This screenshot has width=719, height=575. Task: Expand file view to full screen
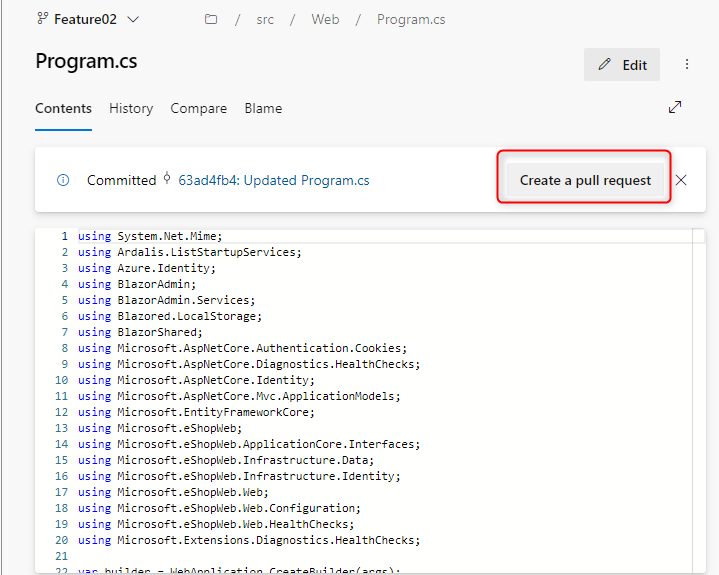point(675,107)
